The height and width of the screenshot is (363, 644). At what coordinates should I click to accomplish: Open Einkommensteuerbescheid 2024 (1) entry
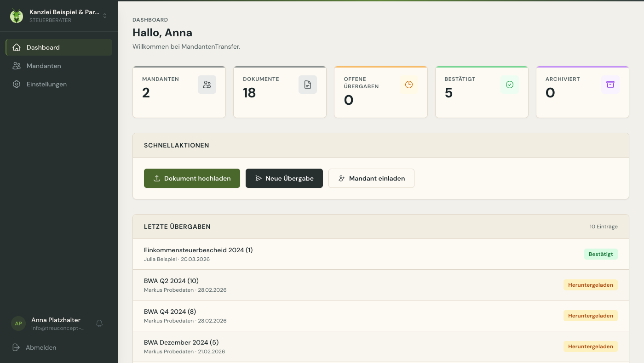tap(381, 254)
